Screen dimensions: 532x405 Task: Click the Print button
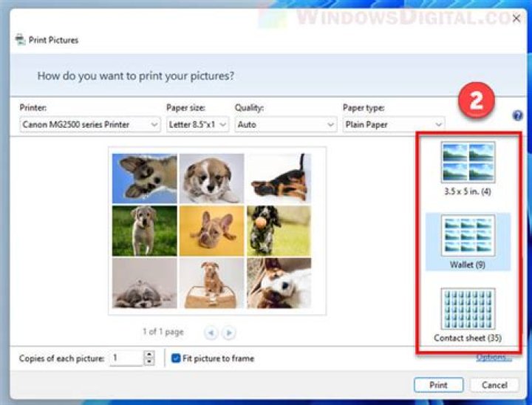tap(438, 385)
